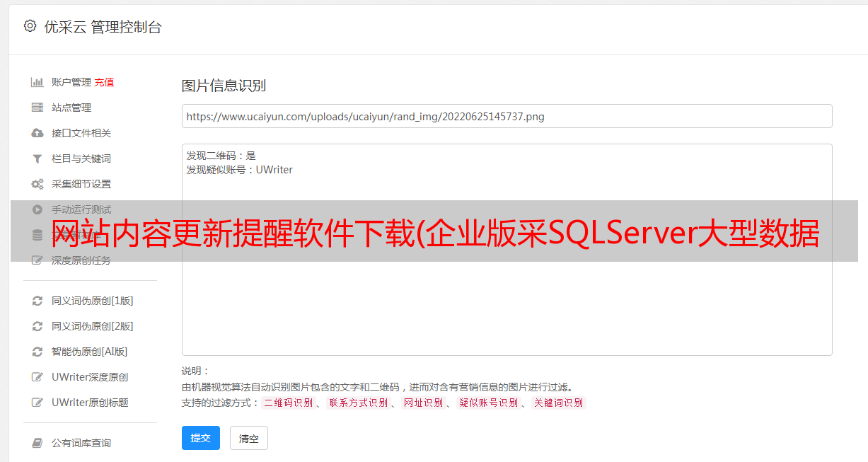The height and width of the screenshot is (462, 868).
Task: Click the red 充值 recharge link
Action: pos(104,82)
